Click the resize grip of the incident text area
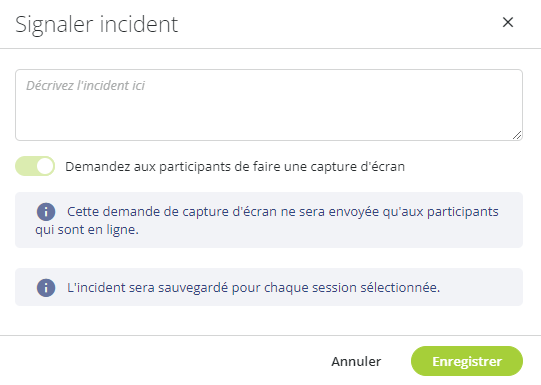 point(517,135)
